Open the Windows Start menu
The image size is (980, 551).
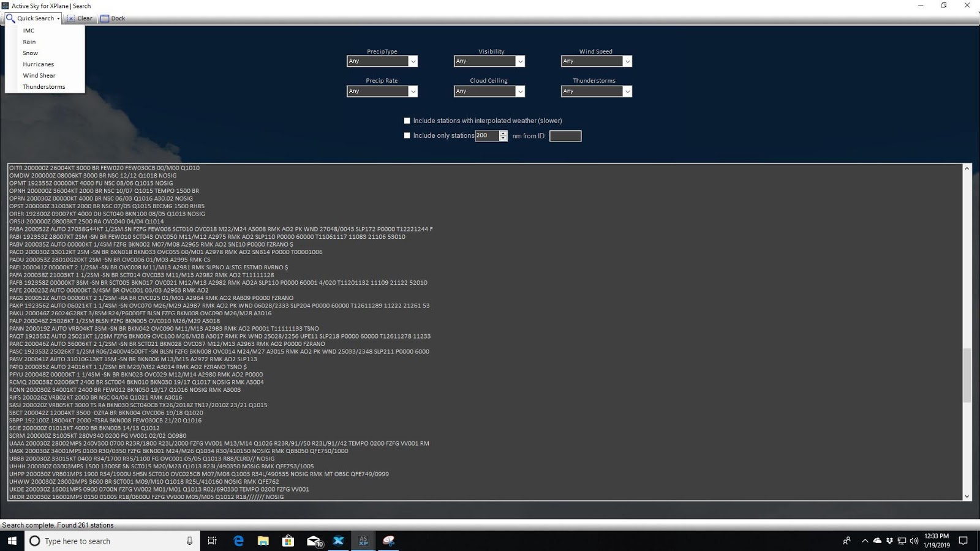12,541
